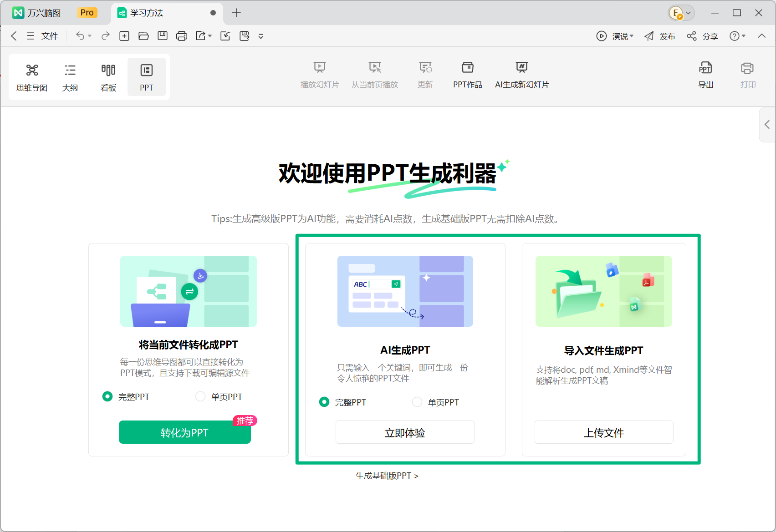Save the document with save icon
The width and height of the screenshot is (776, 532).
[x=163, y=36]
